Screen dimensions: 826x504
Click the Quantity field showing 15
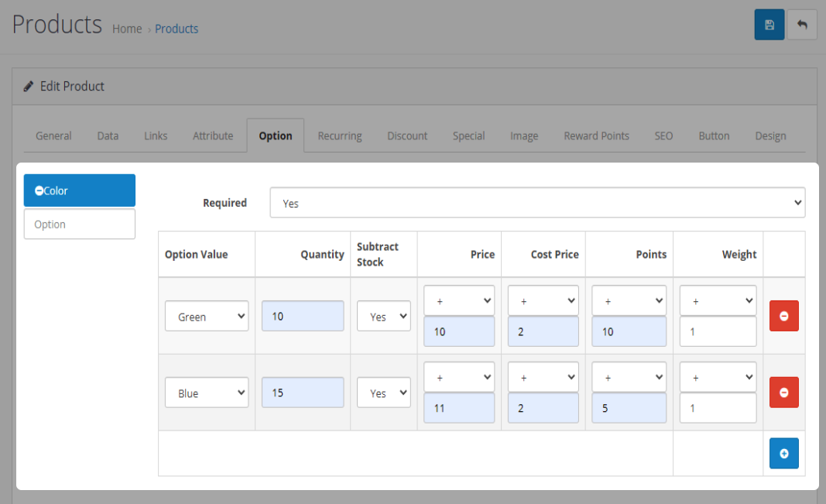tap(303, 393)
